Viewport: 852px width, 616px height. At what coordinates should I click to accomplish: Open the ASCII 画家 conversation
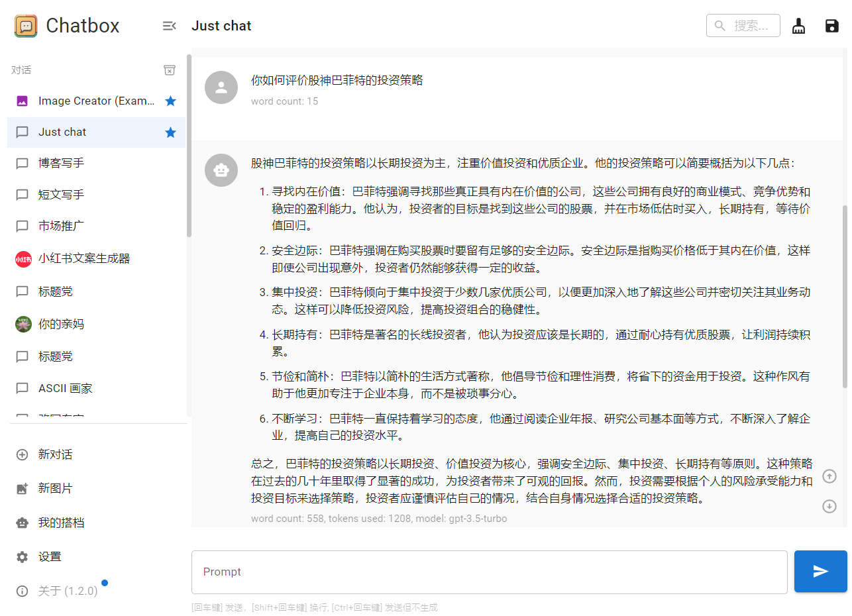(65, 388)
